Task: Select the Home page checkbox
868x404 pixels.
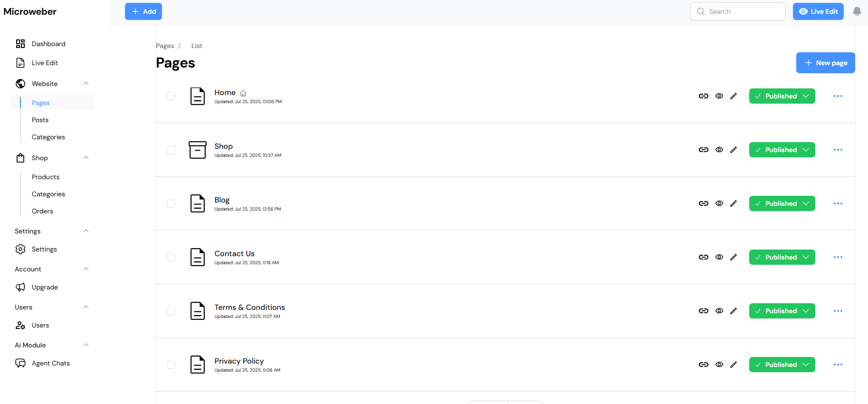Action: [171, 96]
